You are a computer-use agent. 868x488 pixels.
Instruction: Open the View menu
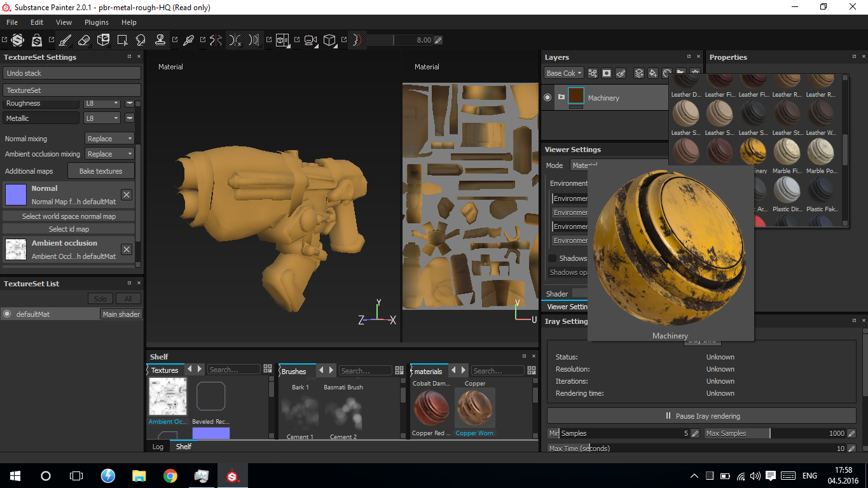coord(64,22)
